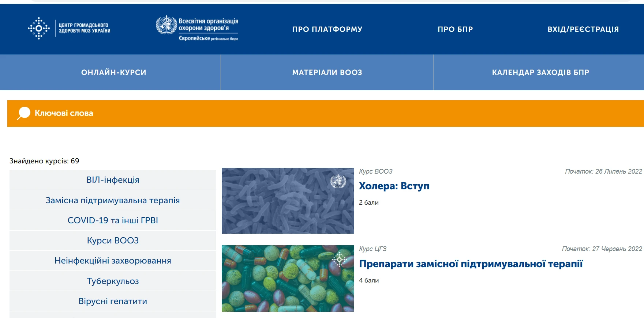
Task: Click the WHO European office logo
Action: 197,28
